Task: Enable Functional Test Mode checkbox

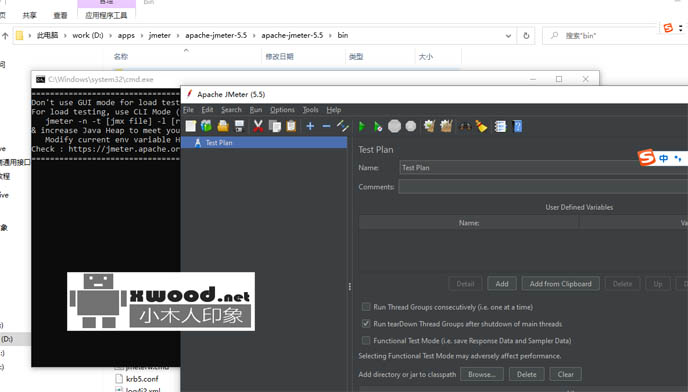Action: [366, 340]
